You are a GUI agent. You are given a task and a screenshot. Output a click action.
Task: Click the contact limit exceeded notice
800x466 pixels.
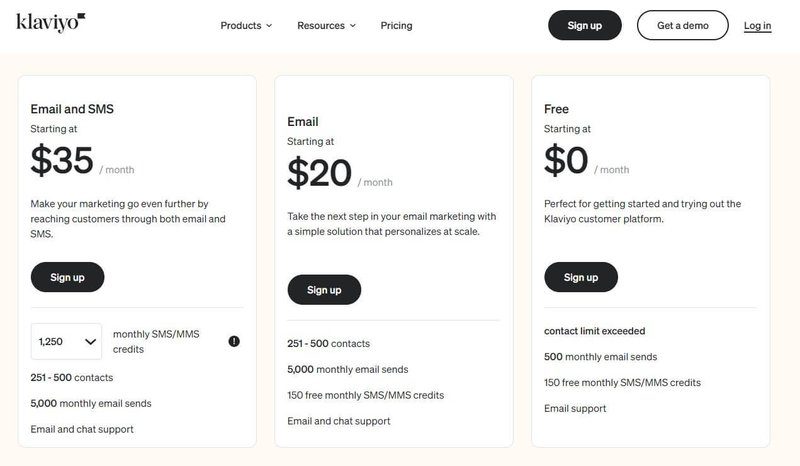pos(594,331)
